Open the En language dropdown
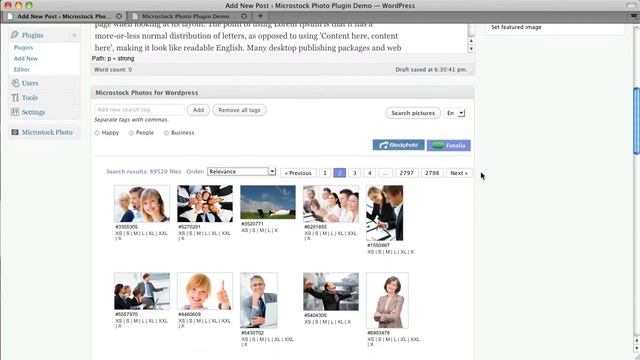This screenshot has height=360, width=640. point(455,113)
